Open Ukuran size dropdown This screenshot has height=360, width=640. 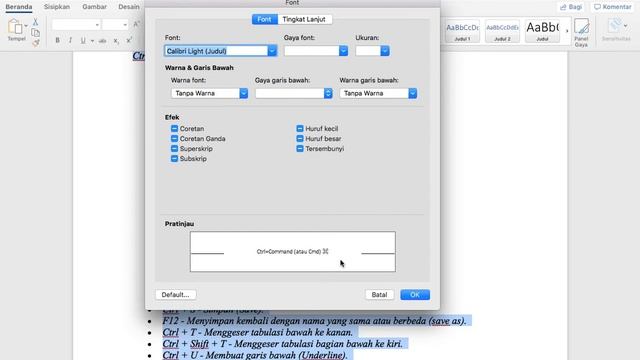point(385,51)
